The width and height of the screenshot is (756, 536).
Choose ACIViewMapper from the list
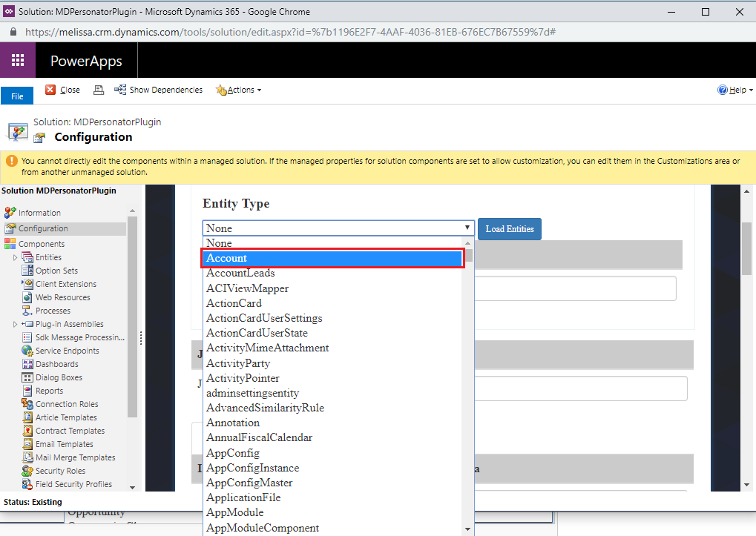[x=332, y=288]
